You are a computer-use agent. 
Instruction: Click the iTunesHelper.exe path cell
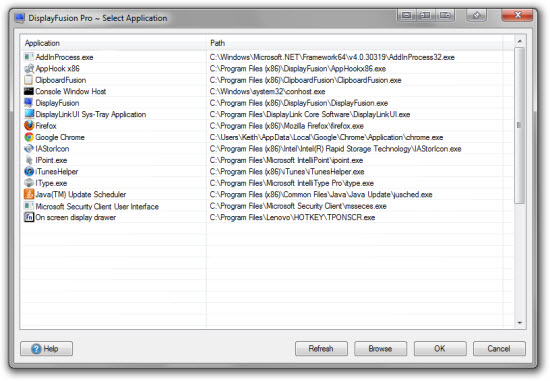287,172
